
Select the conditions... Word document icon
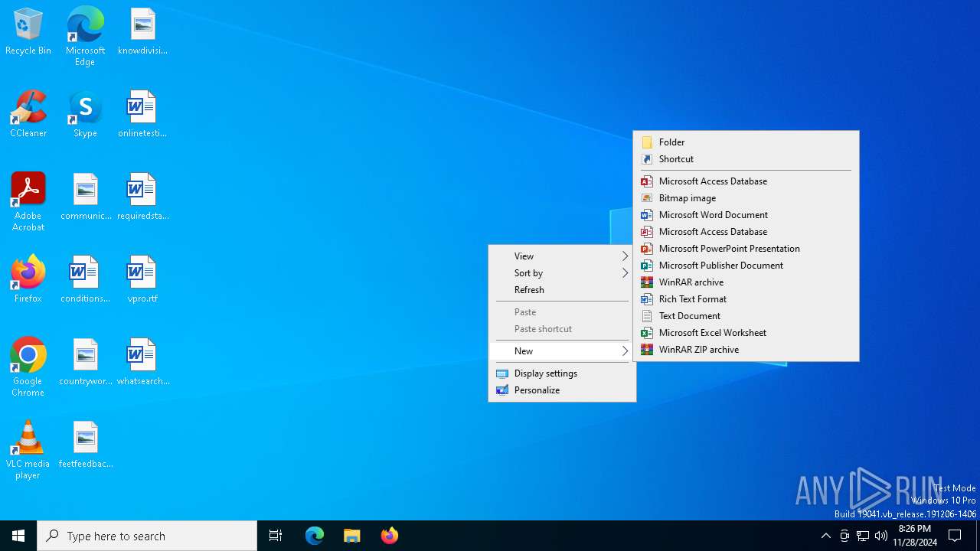click(x=85, y=280)
